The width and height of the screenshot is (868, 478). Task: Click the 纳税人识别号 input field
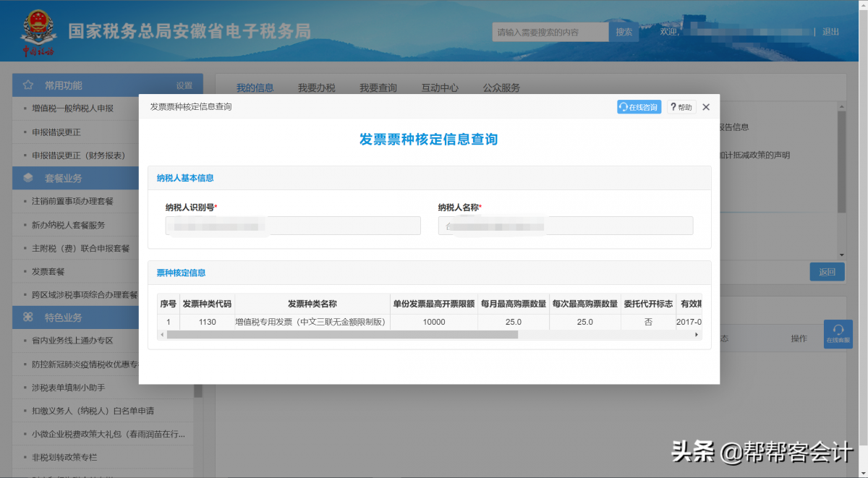pyautogui.click(x=293, y=226)
